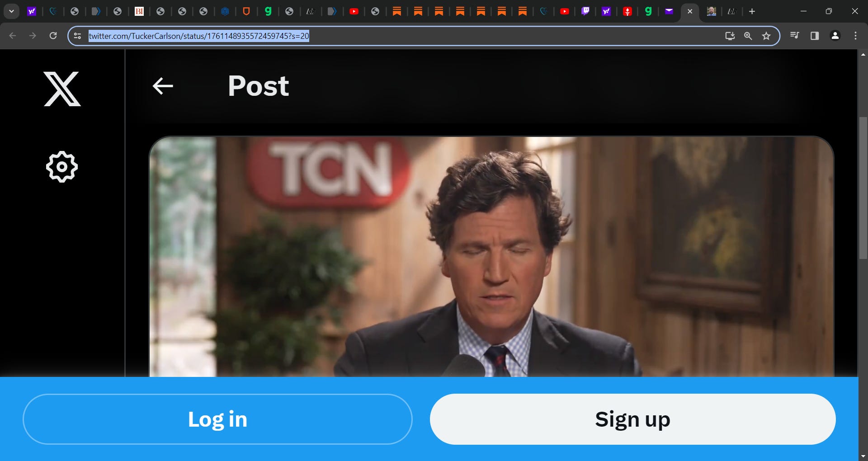This screenshot has height=461, width=868.
Task: Switch to the red torch icon tab
Action: (x=627, y=11)
